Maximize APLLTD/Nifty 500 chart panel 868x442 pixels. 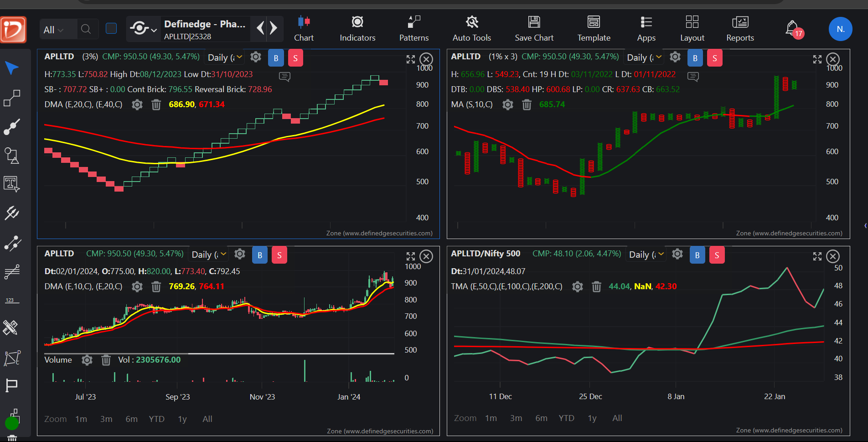coord(817,256)
